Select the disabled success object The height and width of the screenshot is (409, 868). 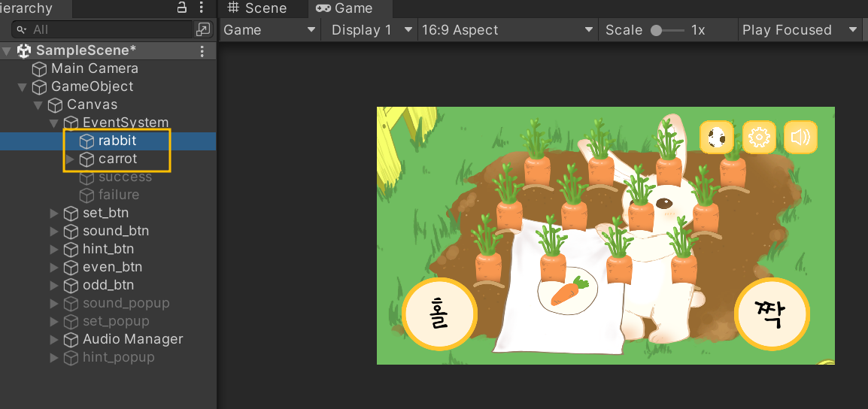coord(125,177)
